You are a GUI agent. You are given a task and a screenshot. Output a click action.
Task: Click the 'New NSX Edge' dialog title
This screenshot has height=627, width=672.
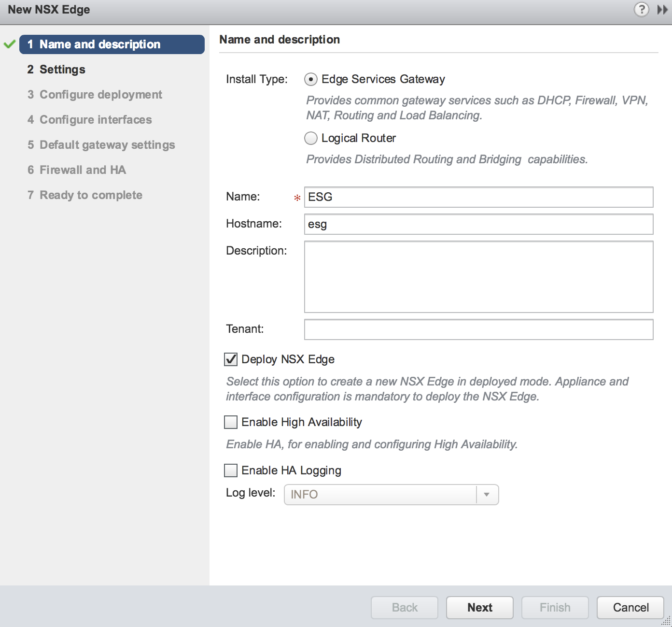pos(49,10)
